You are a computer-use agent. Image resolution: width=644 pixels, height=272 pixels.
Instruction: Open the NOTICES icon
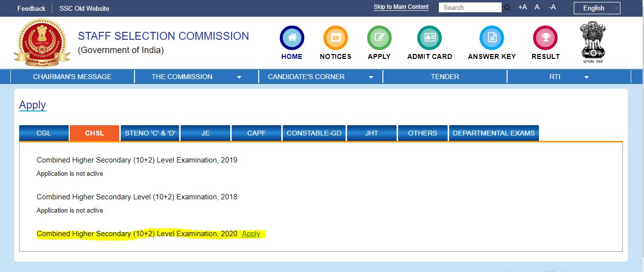pyautogui.click(x=336, y=38)
